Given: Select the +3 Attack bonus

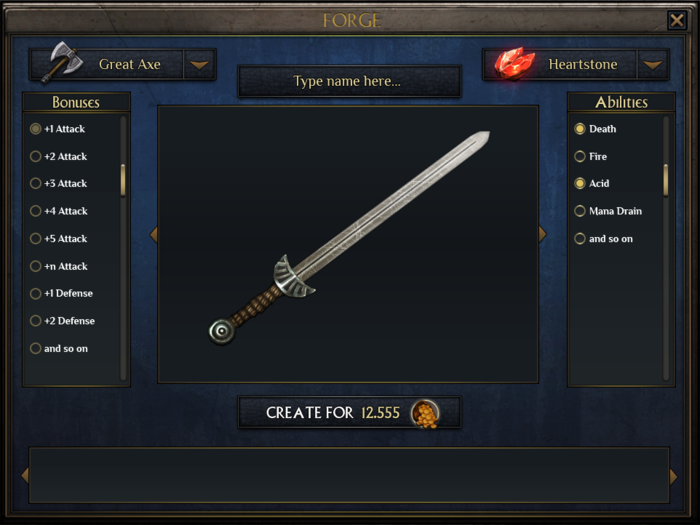Looking at the screenshot, I should point(58,183).
